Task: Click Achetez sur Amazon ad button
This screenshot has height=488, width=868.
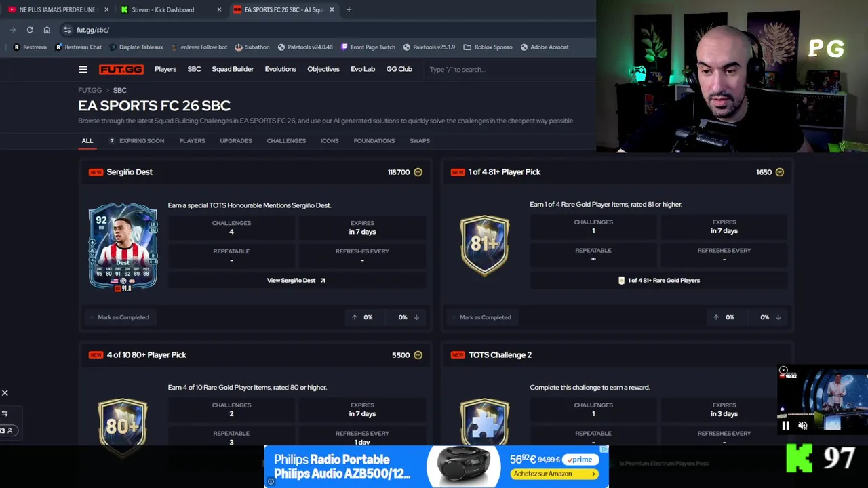Action: tap(555, 474)
